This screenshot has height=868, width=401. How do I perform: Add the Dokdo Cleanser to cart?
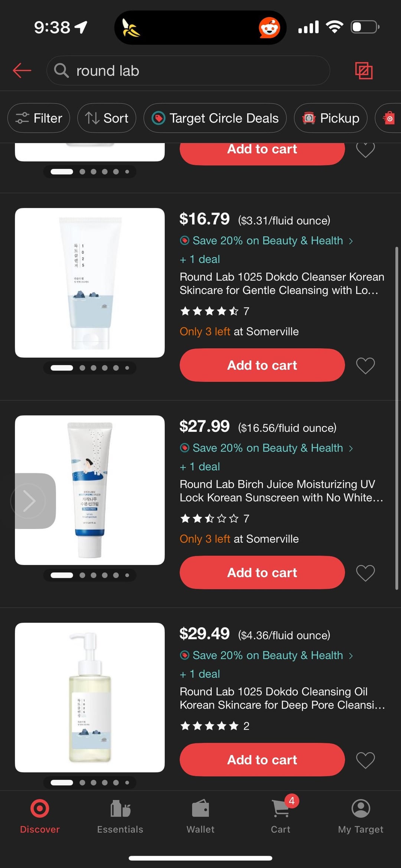coord(262,365)
